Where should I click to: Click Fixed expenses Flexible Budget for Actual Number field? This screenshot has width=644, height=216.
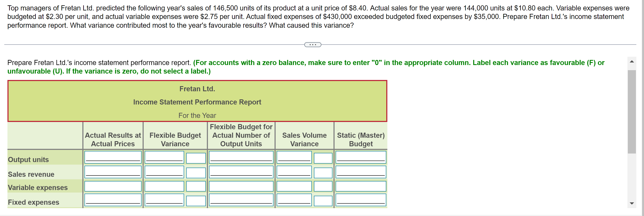[241, 200]
